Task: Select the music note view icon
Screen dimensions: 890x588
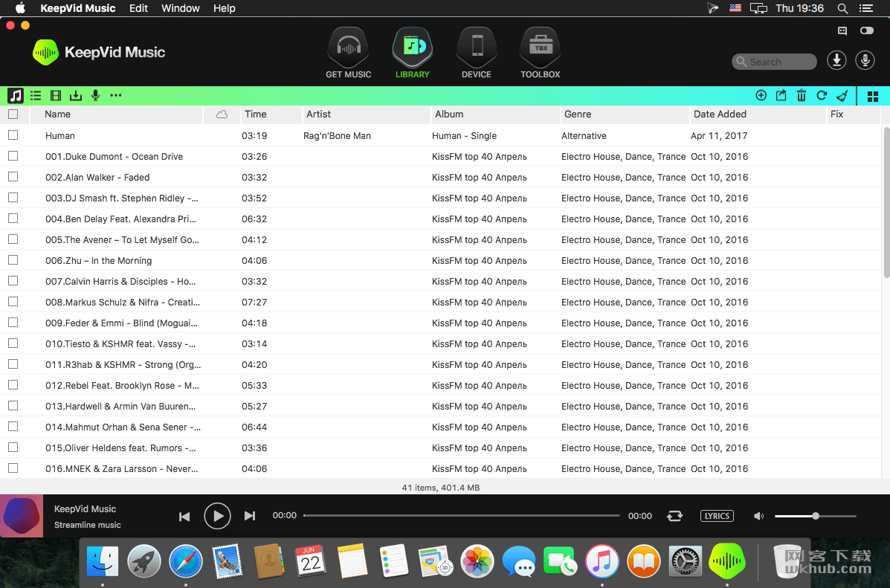Action: point(16,95)
